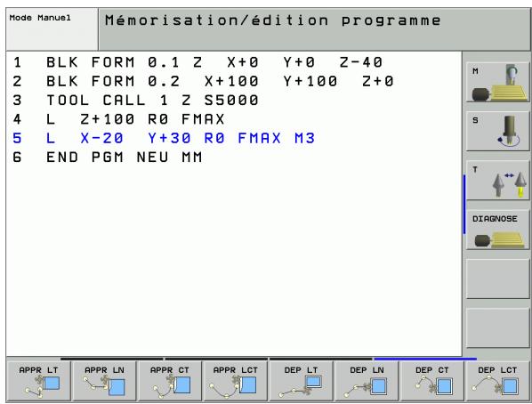Open the DIAGNOSE soft key

point(497,230)
